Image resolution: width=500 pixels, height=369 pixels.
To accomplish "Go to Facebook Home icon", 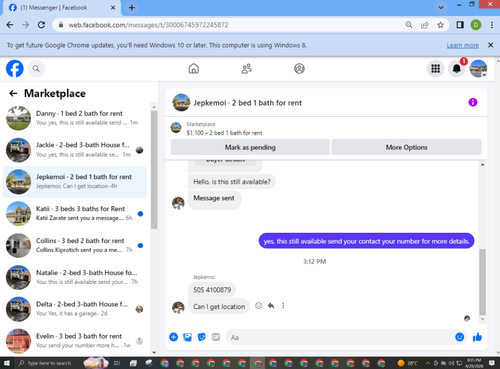I will coord(194,69).
